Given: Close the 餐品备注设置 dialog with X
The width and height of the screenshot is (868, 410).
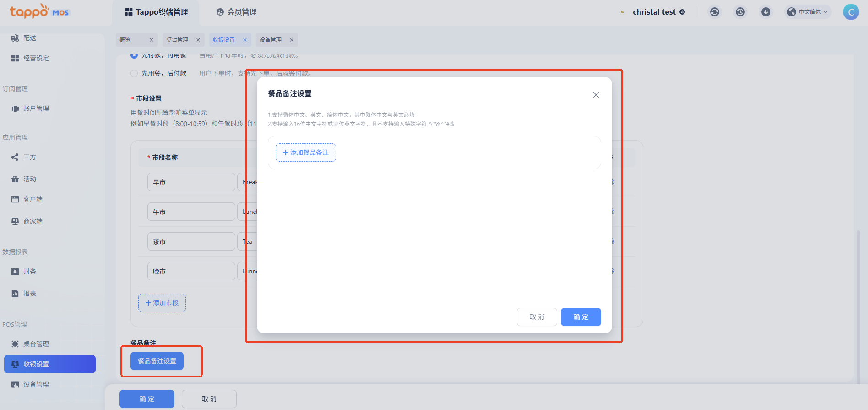Looking at the screenshot, I should tap(596, 95).
